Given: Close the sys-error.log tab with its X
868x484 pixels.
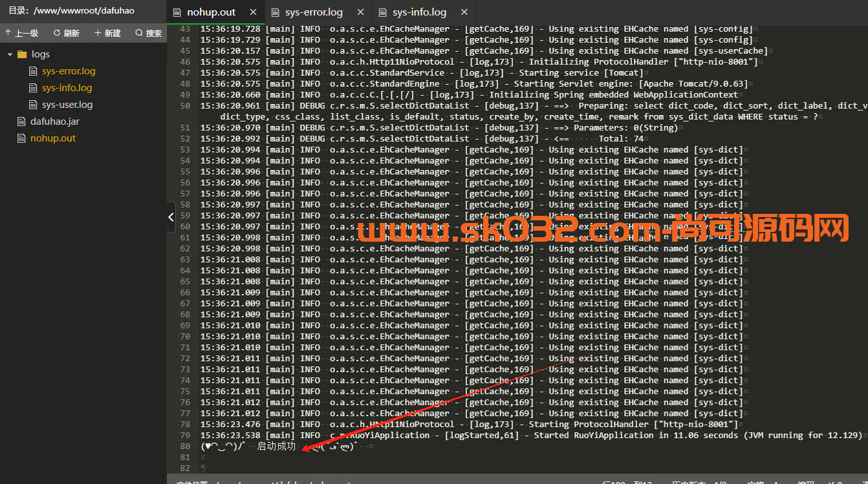Looking at the screenshot, I should pyautogui.click(x=360, y=12).
